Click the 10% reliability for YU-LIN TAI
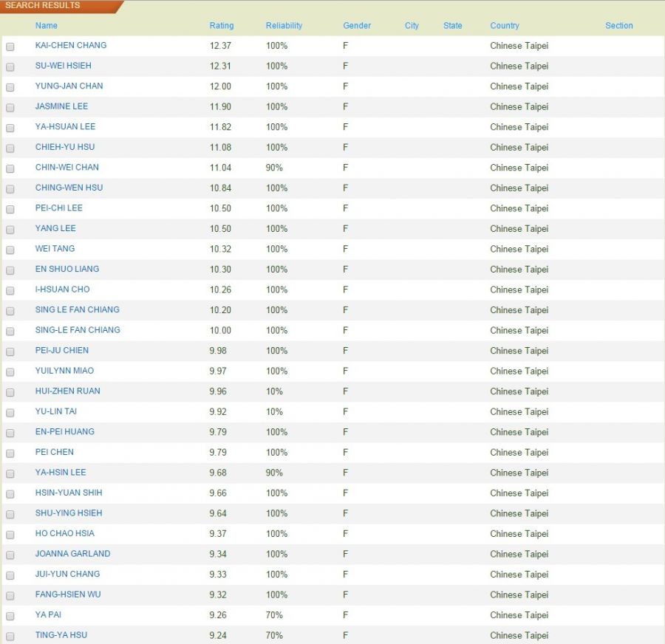The image size is (665, 644). (x=274, y=412)
